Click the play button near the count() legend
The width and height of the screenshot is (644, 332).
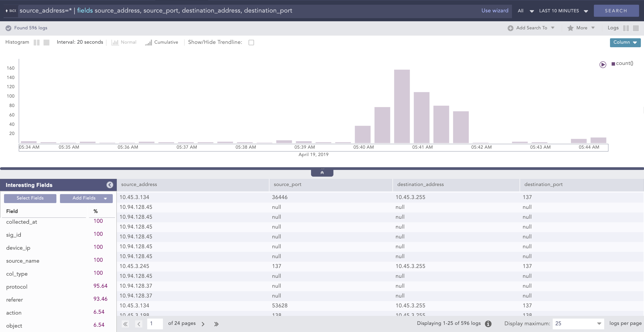603,64
